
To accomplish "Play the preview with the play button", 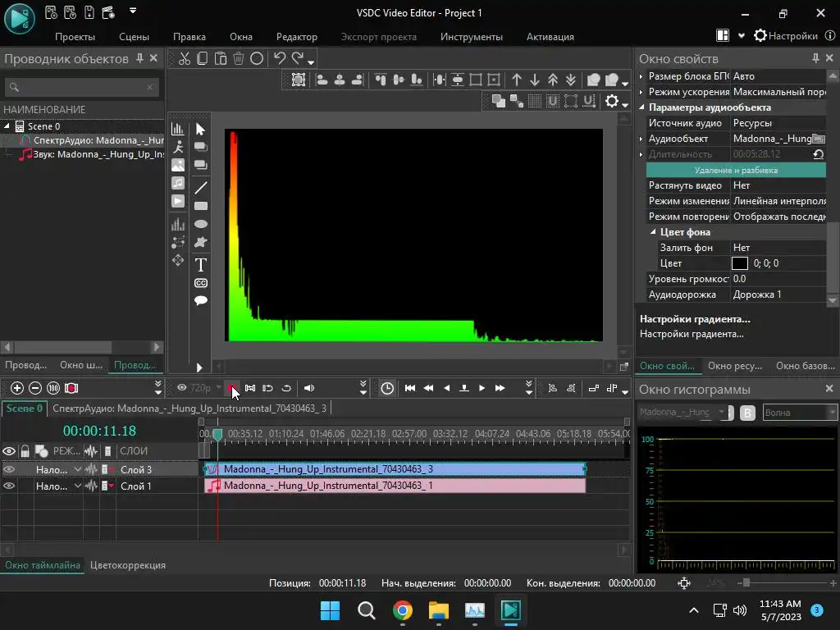I will [x=482, y=388].
